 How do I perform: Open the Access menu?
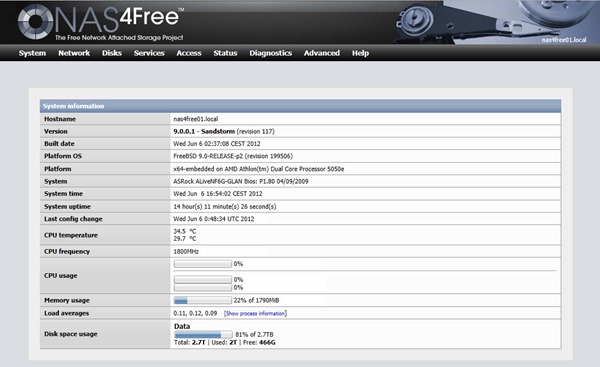189,53
